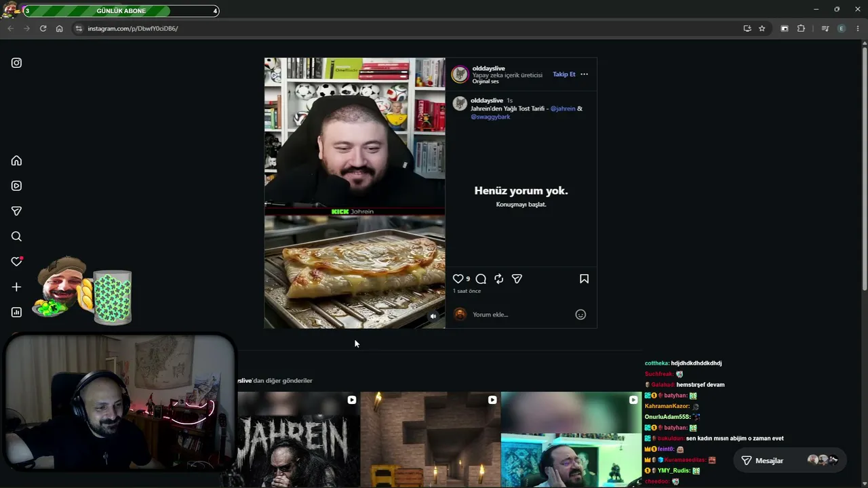Open the Mesajlar messages popup

coord(789,460)
